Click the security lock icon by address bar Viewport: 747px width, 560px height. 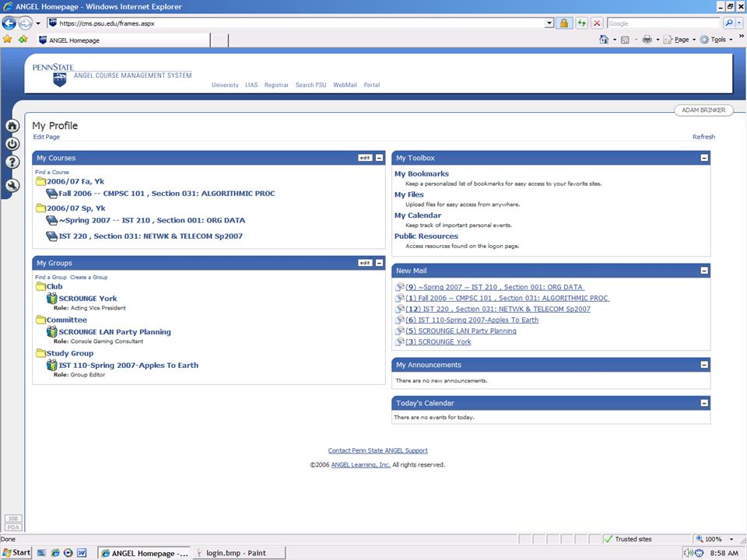coord(563,23)
